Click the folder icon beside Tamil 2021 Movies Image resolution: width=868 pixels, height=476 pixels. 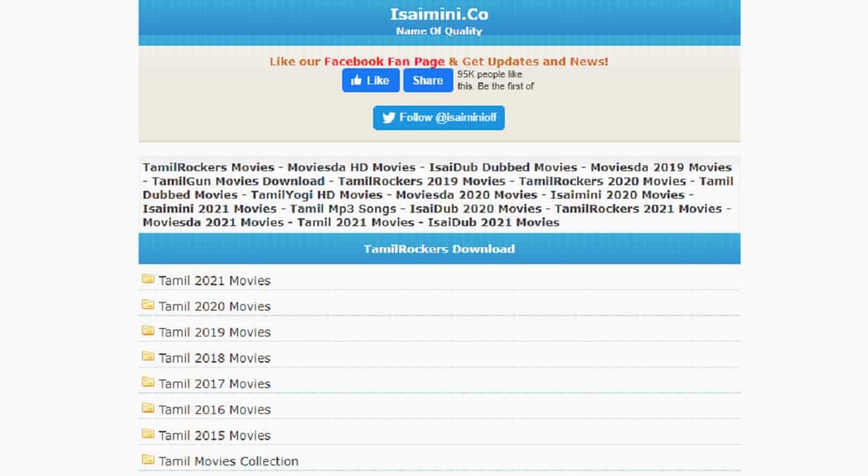148,279
